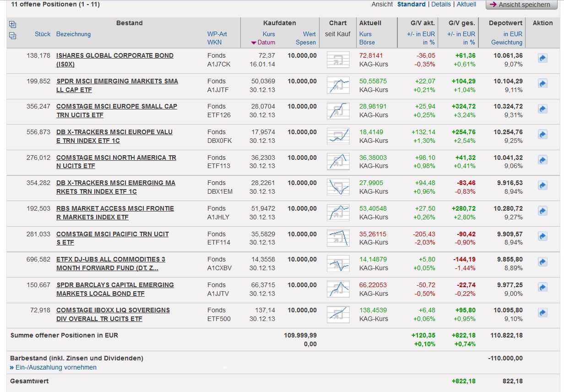Switch to the Aktuell view

coord(466,4)
